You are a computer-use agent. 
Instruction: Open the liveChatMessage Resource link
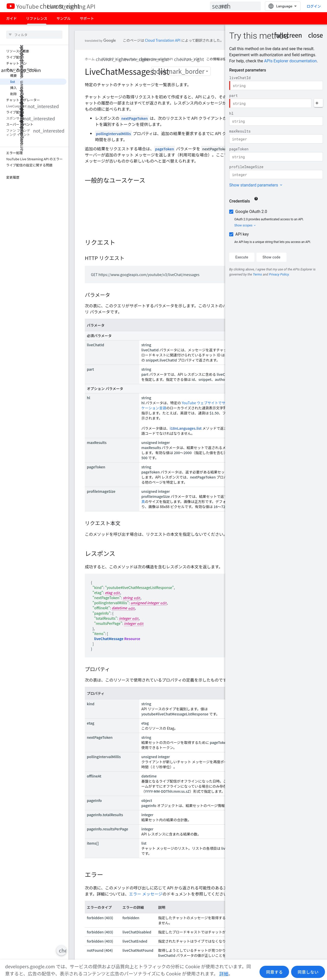[x=117, y=639]
